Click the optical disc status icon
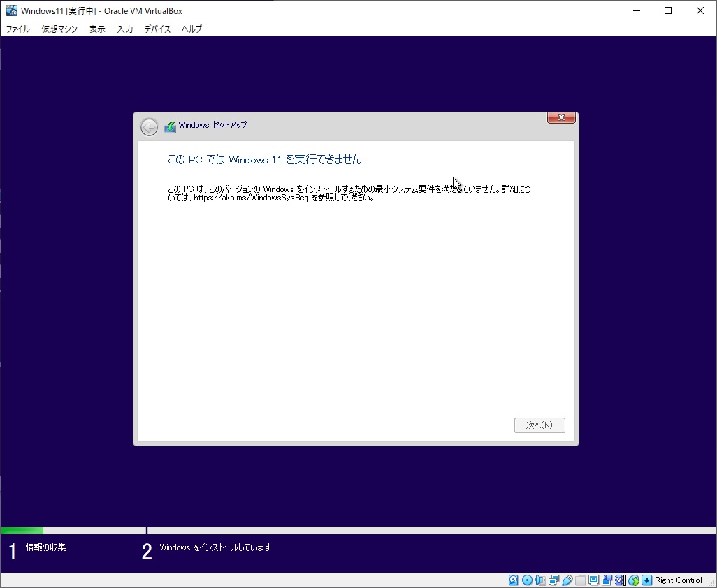Screen dimensions: 717x588 [527, 580]
